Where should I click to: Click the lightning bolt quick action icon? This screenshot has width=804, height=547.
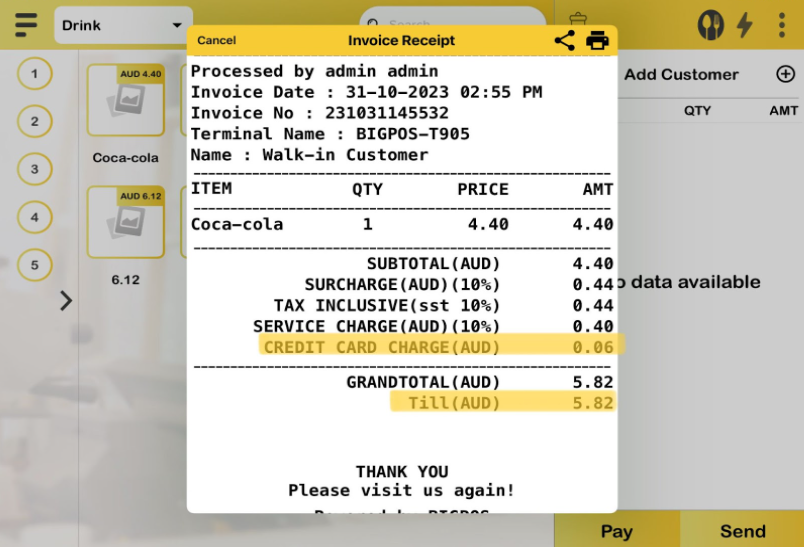[745, 25]
